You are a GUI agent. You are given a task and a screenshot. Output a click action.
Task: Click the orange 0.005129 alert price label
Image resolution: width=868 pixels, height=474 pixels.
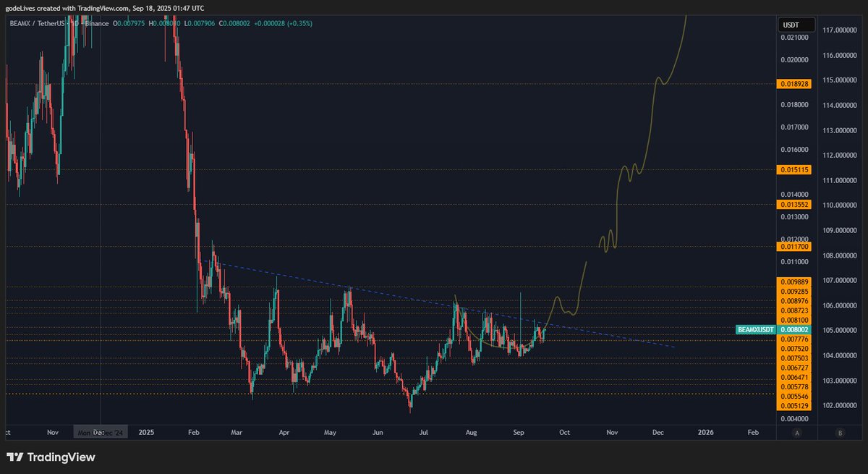point(793,407)
